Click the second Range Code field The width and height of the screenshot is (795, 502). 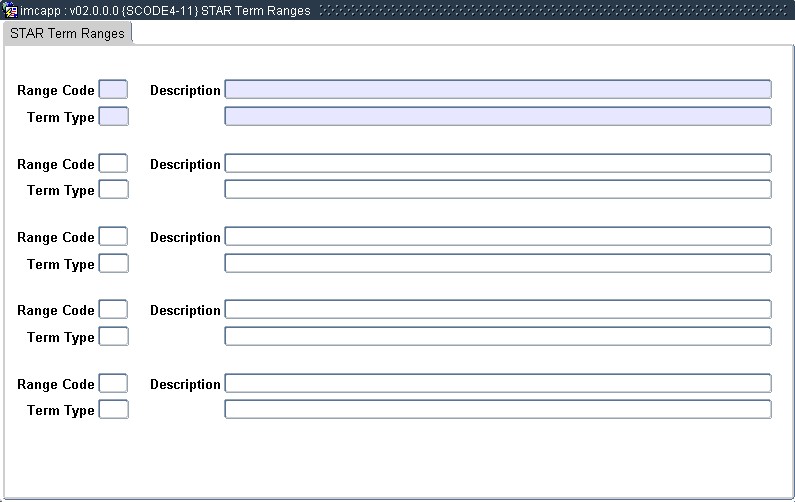click(113, 163)
